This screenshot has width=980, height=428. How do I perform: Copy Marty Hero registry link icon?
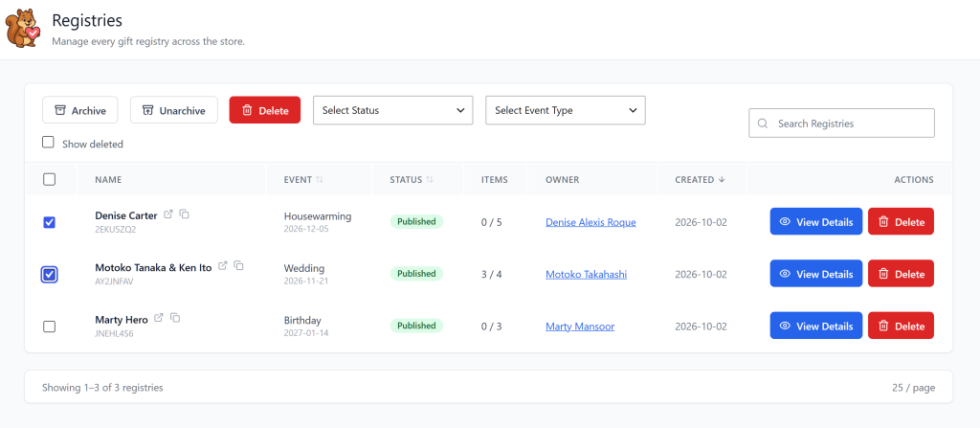tap(176, 318)
